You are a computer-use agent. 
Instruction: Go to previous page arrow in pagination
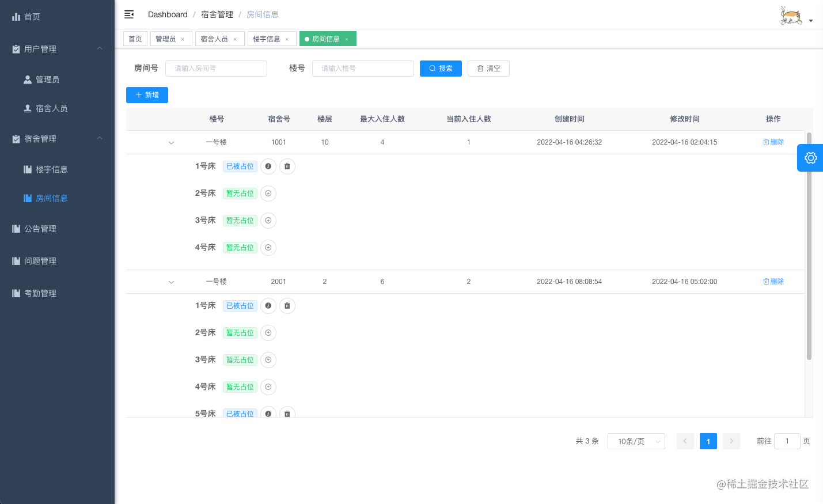coord(685,441)
